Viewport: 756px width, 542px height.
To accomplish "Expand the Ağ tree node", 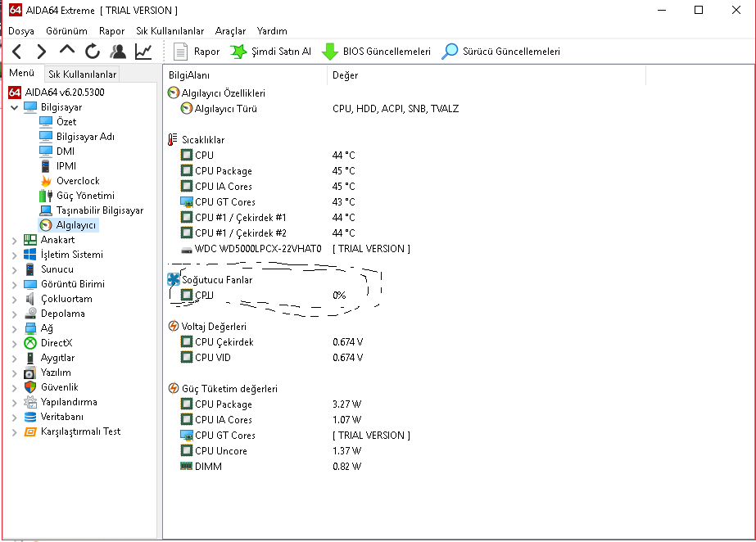I will coord(15,328).
